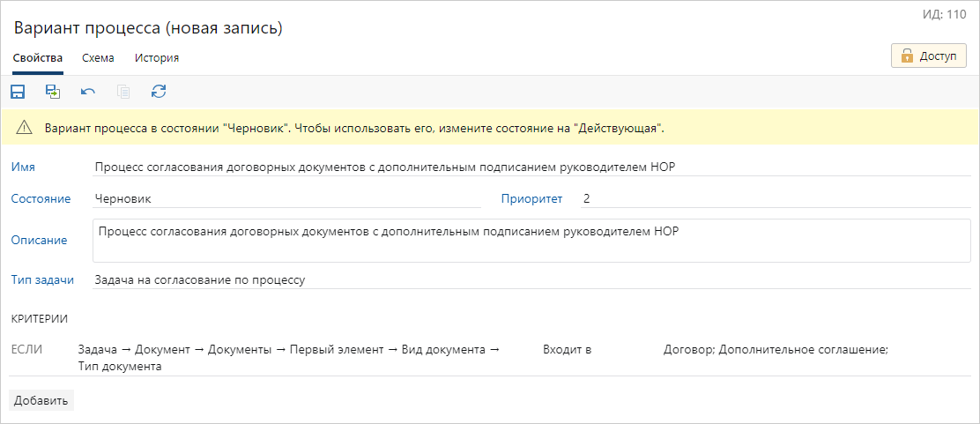This screenshot has width=980, height=424.
Task: Expand the Тип задачи selection field
Action: point(529,280)
